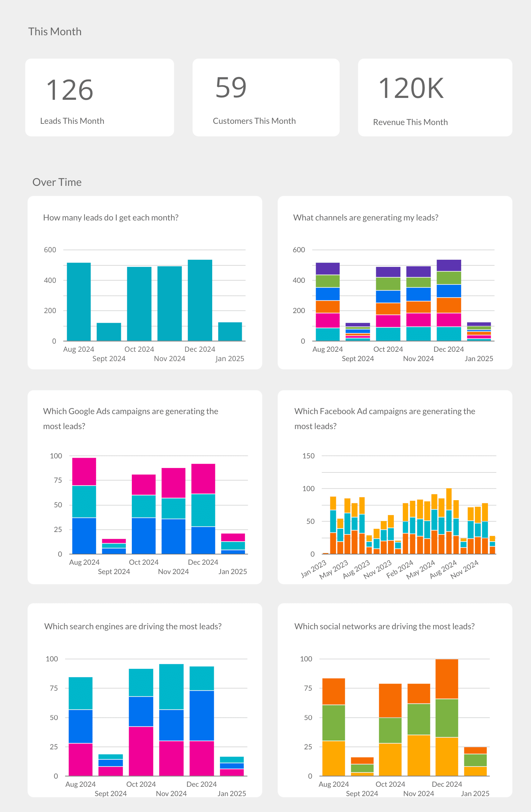531x812 pixels.
Task: Click the search engines chart title
Action: [x=133, y=626]
